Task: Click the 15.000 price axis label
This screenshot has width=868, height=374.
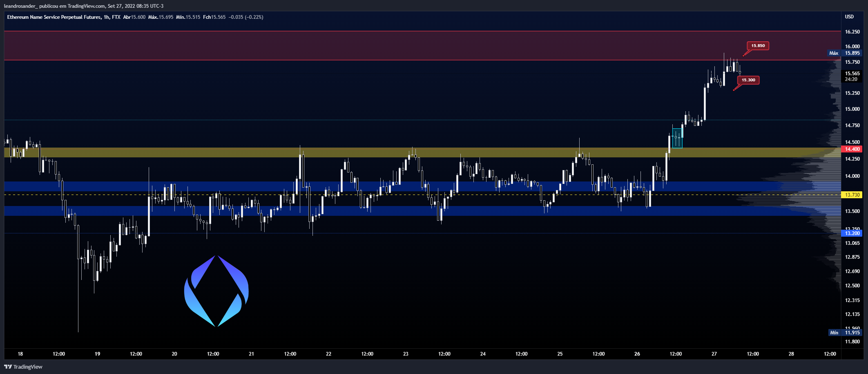Action: pos(852,109)
